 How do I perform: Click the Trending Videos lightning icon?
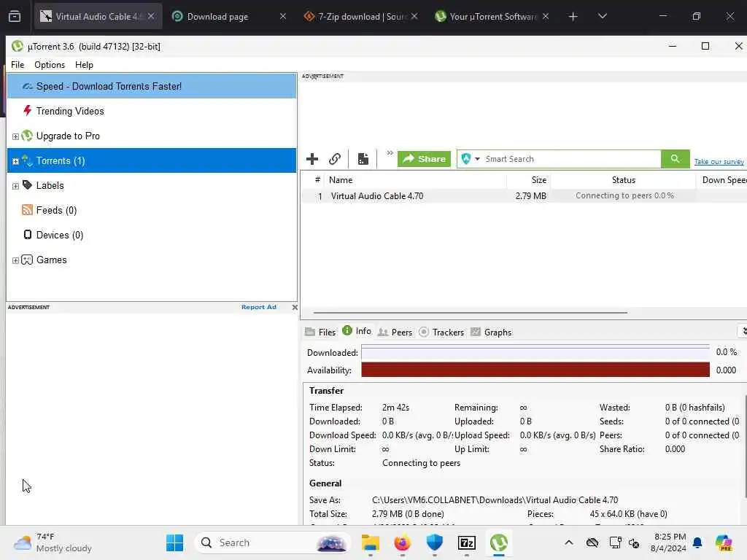[x=27, y=111]
